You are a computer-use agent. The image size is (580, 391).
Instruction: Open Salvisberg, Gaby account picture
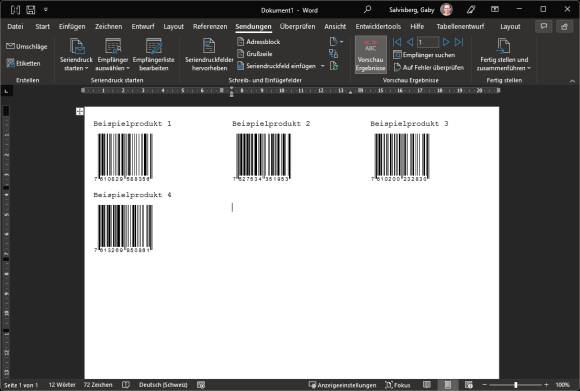coord(446,10)
